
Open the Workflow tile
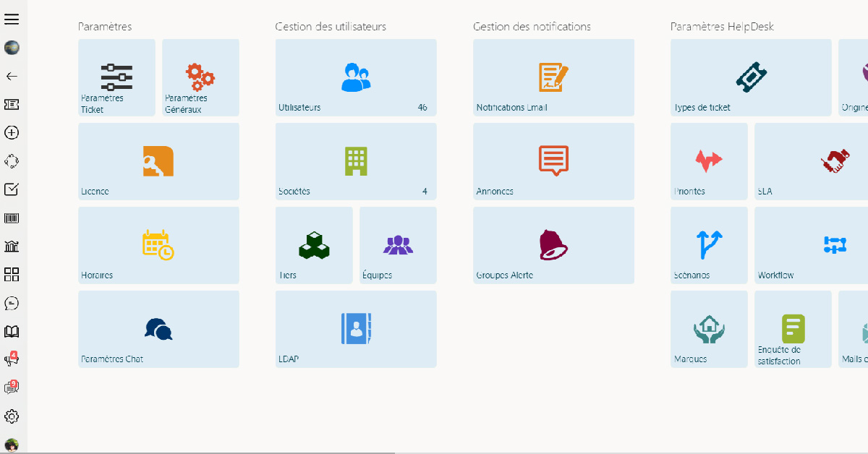(x=811, y=245)
